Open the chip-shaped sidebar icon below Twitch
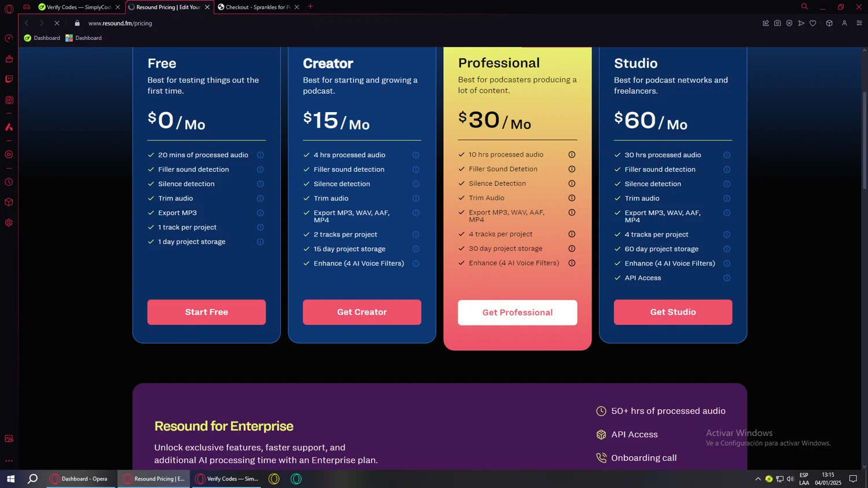The height and width of the screenshot is (488, 868). pos(9,100)
